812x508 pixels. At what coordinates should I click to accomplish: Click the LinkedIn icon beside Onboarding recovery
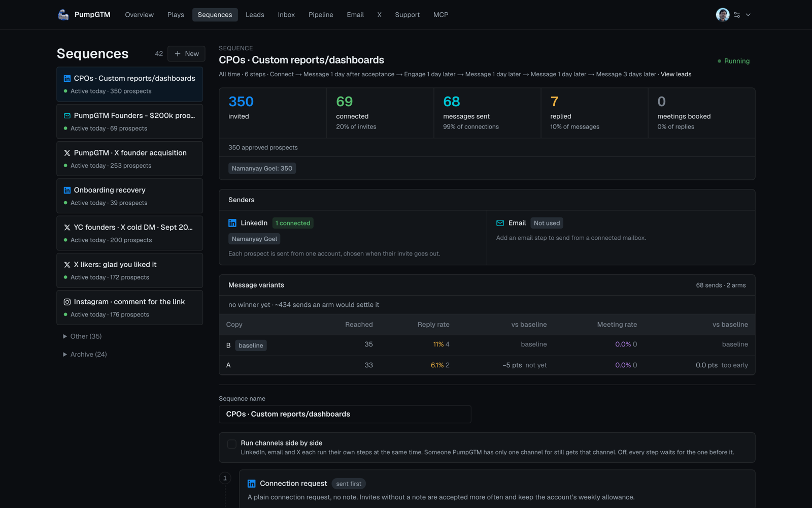pyautogui.click(x=67, y=190)
